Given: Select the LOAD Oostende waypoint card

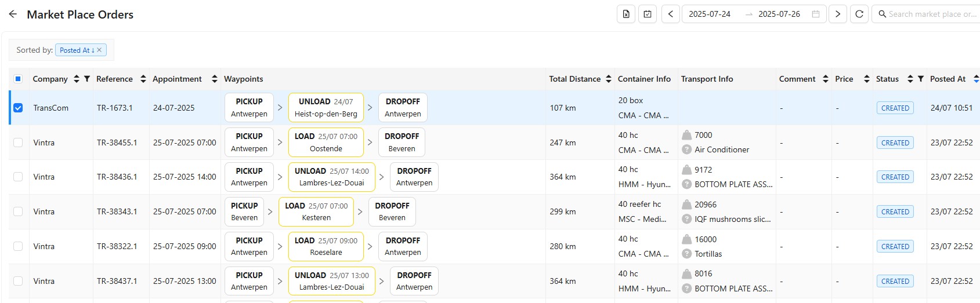Looking at the screenshot, I should [x=326, y=143].
